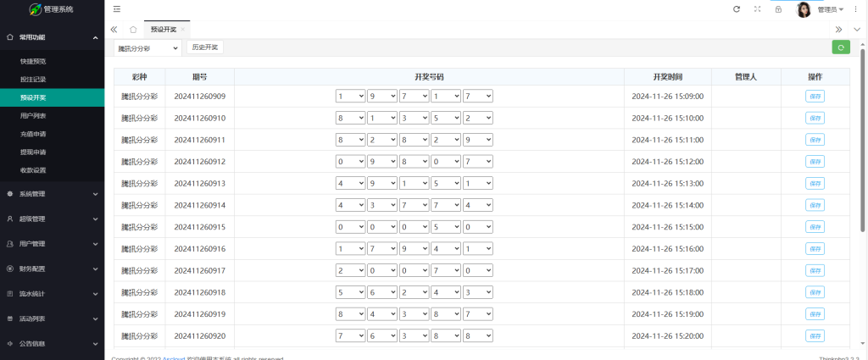
Task: Close the 预设开奖 tab
Action: point(183,29)
